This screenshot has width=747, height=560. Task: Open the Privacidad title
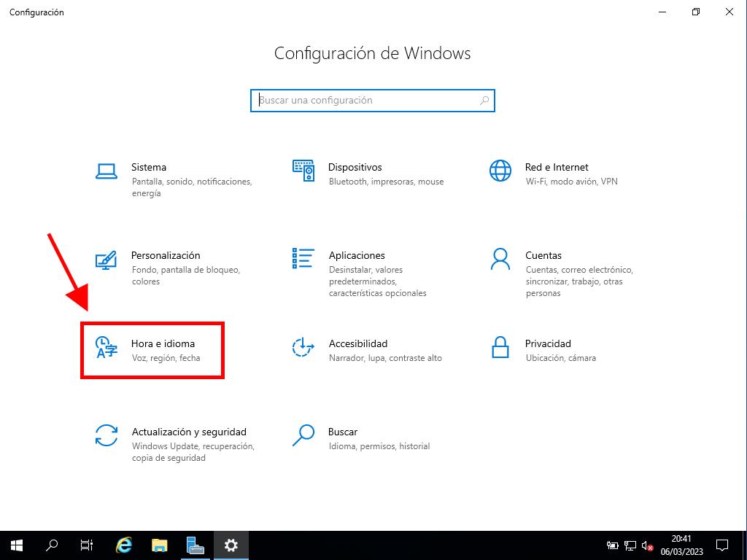tap(548, 343)
